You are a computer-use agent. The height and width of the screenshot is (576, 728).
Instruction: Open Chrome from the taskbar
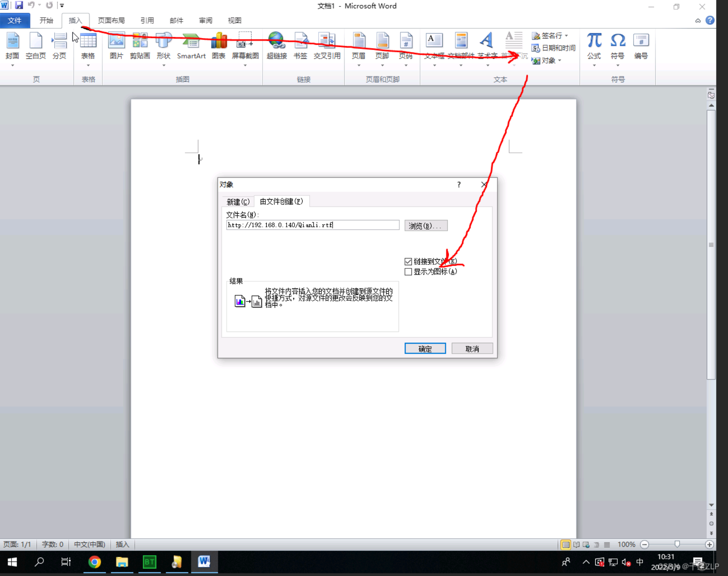(94, 562)
